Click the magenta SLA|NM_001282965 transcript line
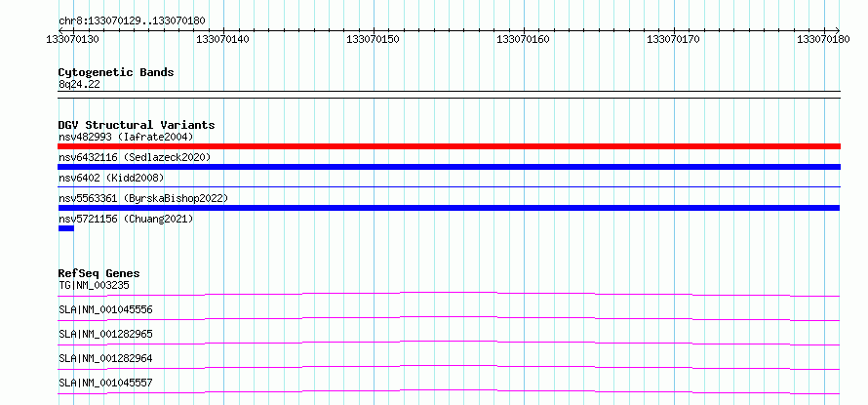 (449, 343)
